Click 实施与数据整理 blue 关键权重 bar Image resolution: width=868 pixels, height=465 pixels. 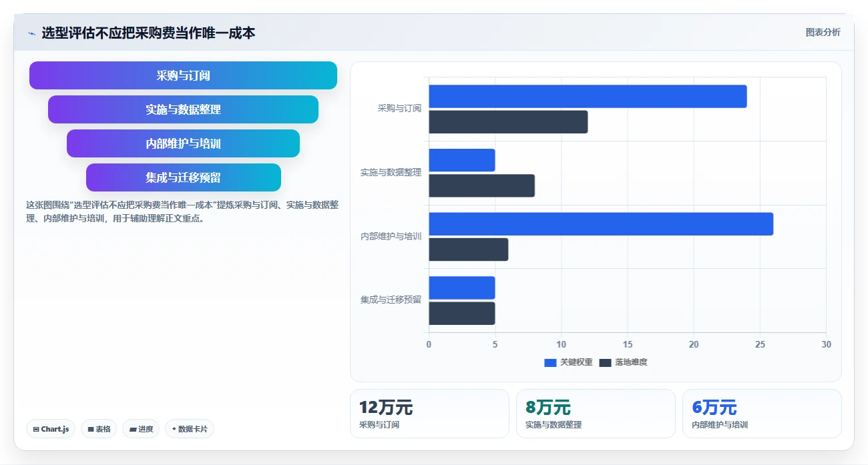[461, 160]
